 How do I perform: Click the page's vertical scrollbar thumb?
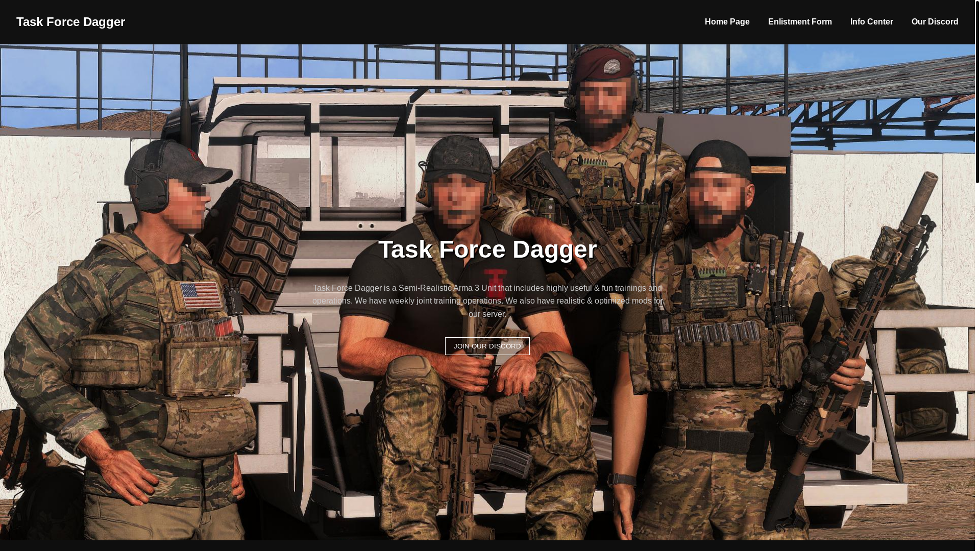pos(977,92)
